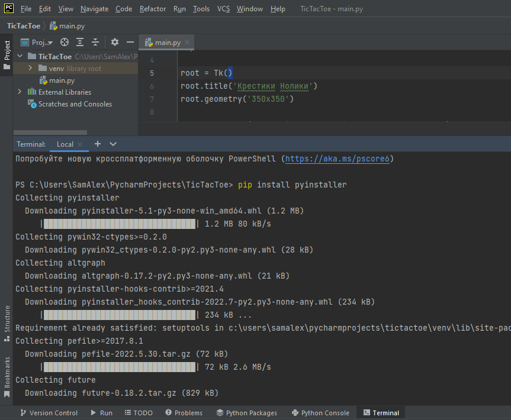Open the Python Packages tool window

click(247, 413)
